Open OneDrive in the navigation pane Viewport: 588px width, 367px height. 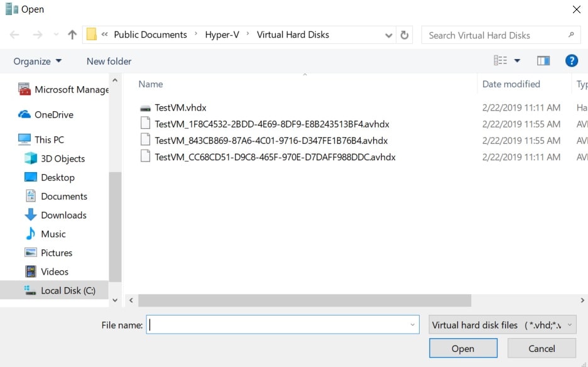(x=53, y=114)
